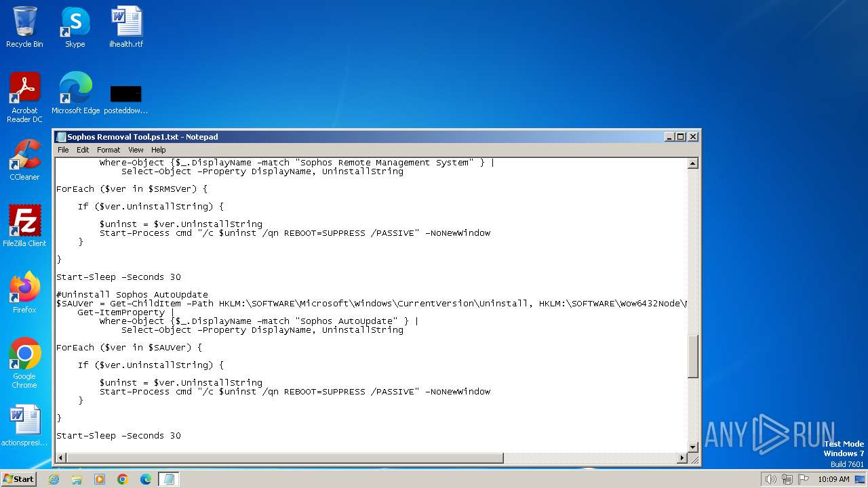Click the volume speaker tray icon
Screen dimensions: 868x488
(x=770, y=479)
